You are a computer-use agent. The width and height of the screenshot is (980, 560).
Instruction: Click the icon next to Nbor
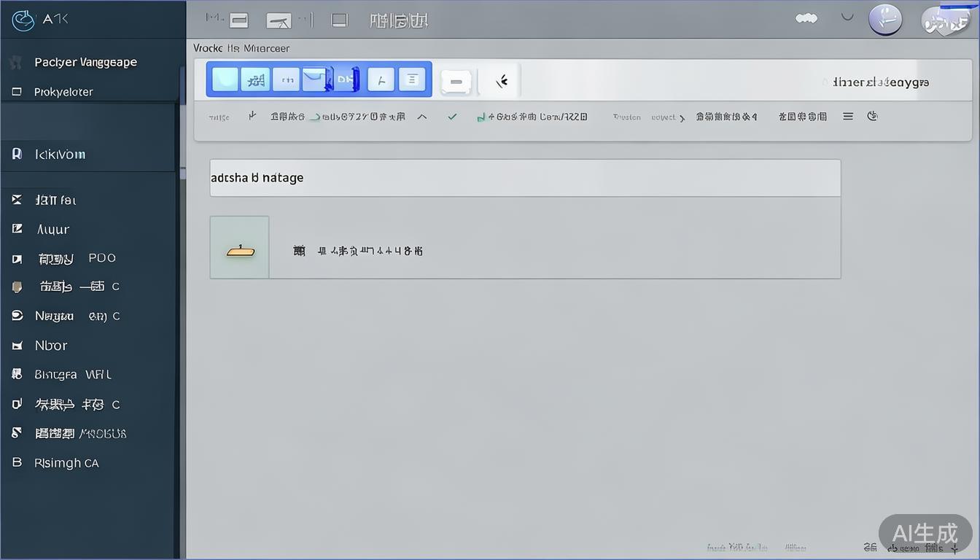(17, 346)
